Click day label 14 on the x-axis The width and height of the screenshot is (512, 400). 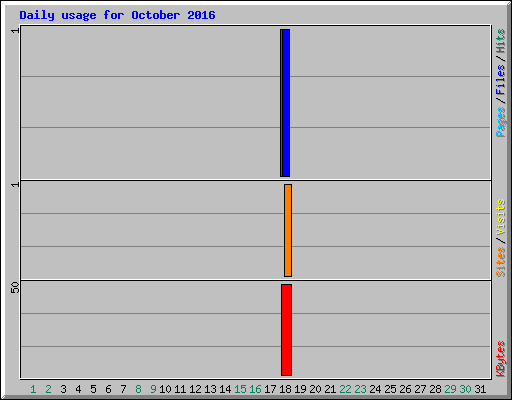tap(225, 389)
